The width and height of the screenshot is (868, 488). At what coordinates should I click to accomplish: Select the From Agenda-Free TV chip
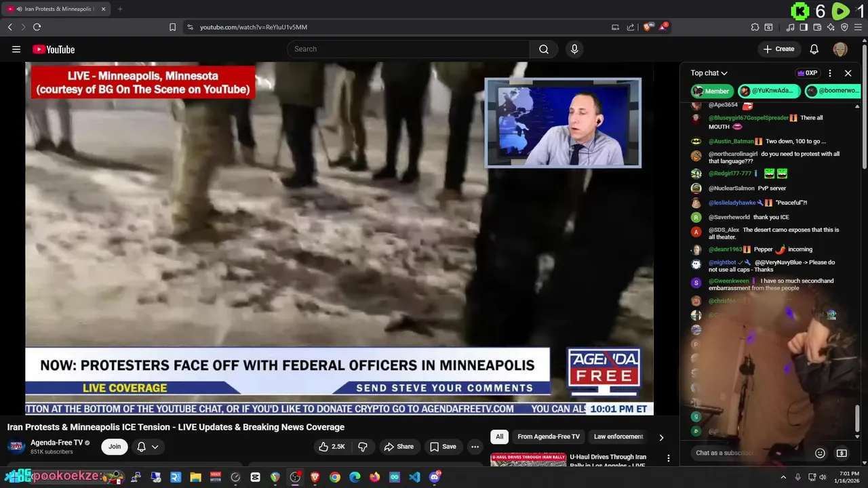(x=549, y=436)
